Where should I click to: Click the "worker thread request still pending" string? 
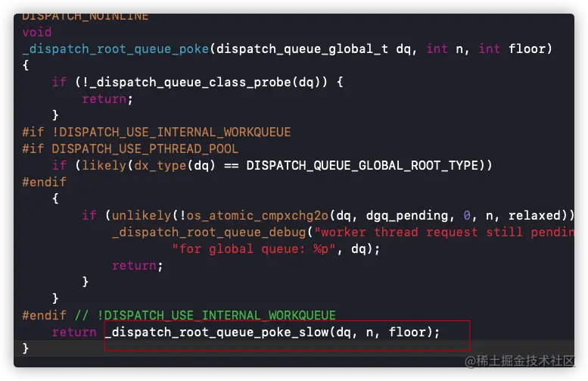point(444,232)
